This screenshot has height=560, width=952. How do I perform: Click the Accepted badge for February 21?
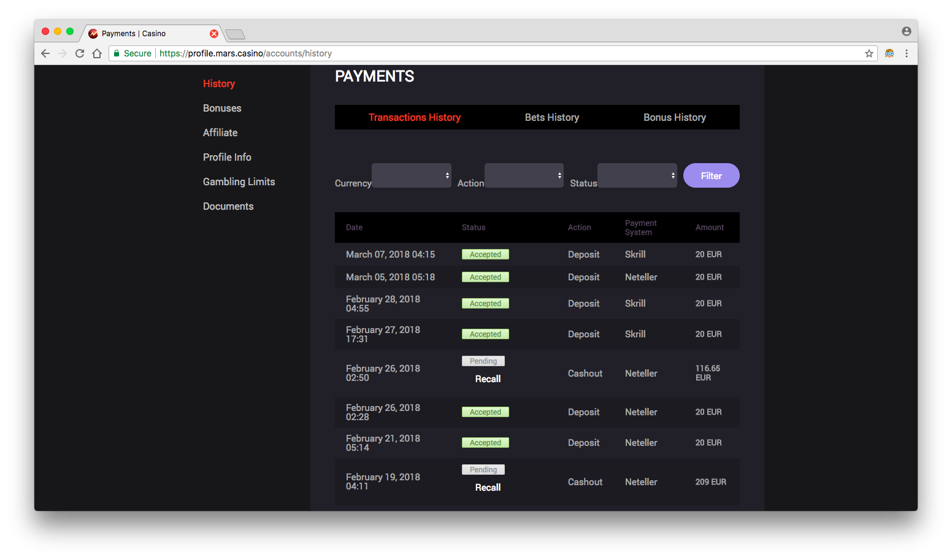pos(485,443)
